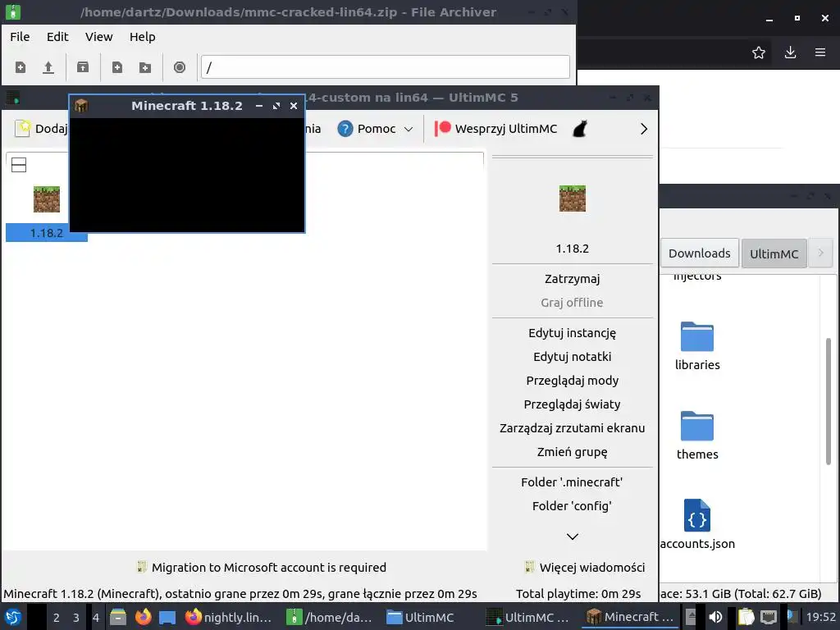This screenshot has height=630, width=840.
Task: Switch to virtual desktop 2
Action: (x=56, y=618)
